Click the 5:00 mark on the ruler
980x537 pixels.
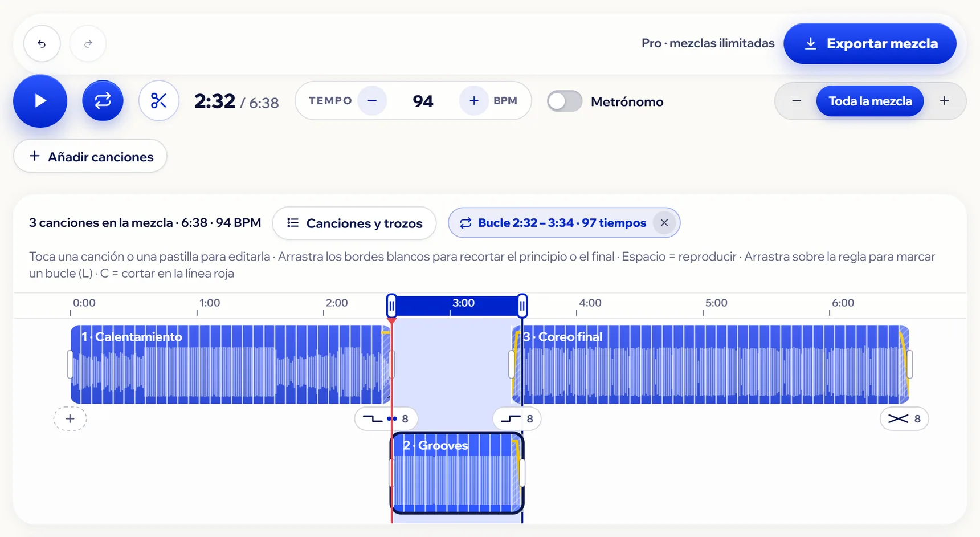coord(716,303)
